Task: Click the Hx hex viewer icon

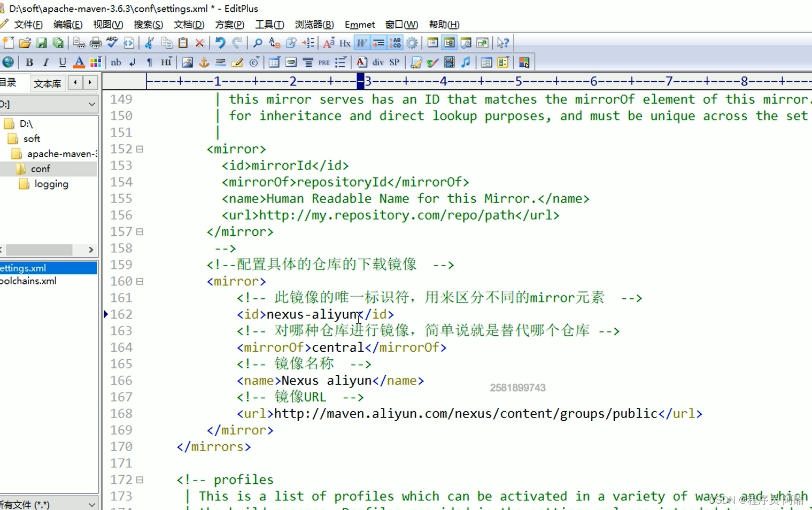Action: point(345,43)
